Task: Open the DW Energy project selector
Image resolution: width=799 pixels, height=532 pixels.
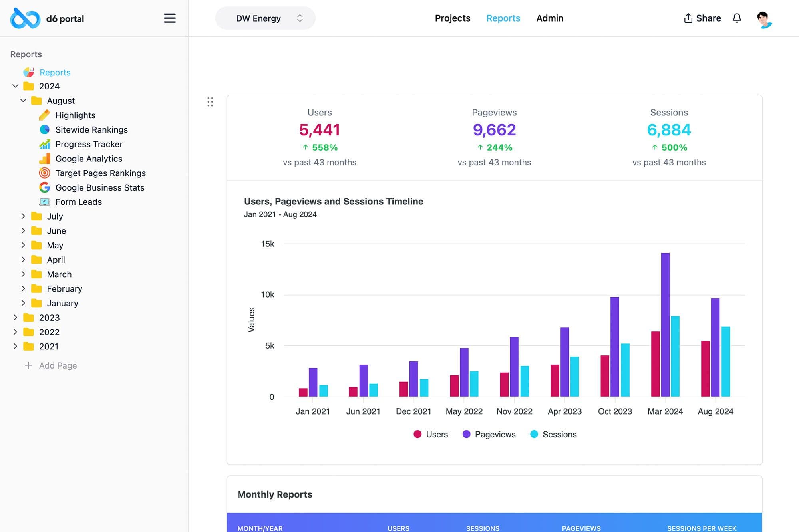Action: pos(265,18)
